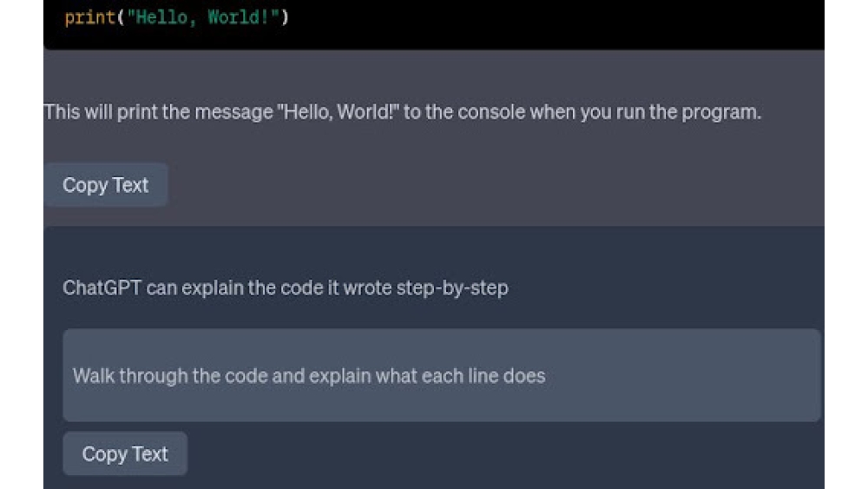Click the heading "ChatGPT can explain the code"
The height and width of the screenshot is (489, 868).
pos(285,287)
